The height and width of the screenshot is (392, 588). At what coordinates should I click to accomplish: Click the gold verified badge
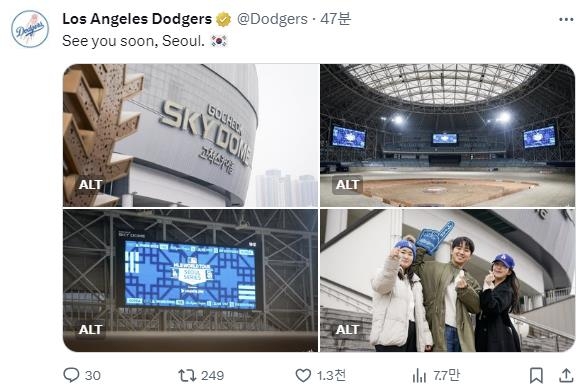[224, 19]
